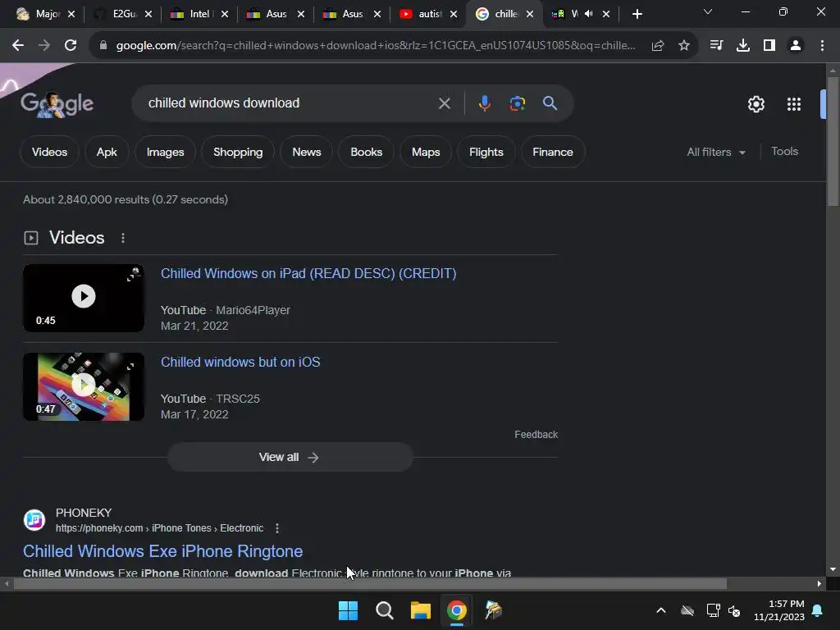
Task: Filter results by Shopping
Action: 238,152
